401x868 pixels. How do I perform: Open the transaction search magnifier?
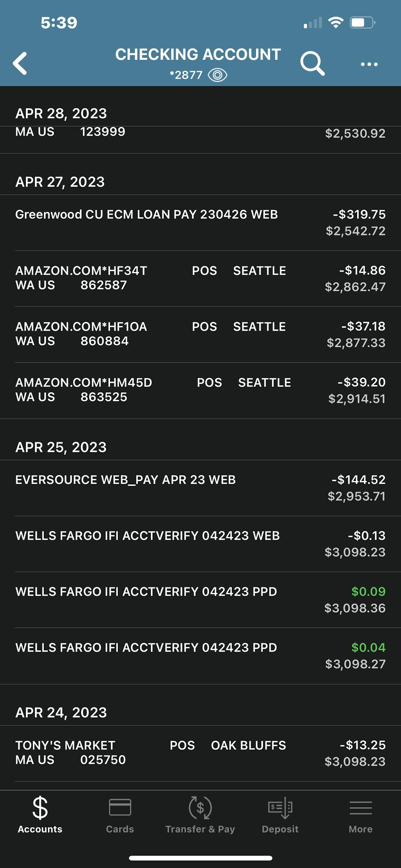[x=312, y=63]
